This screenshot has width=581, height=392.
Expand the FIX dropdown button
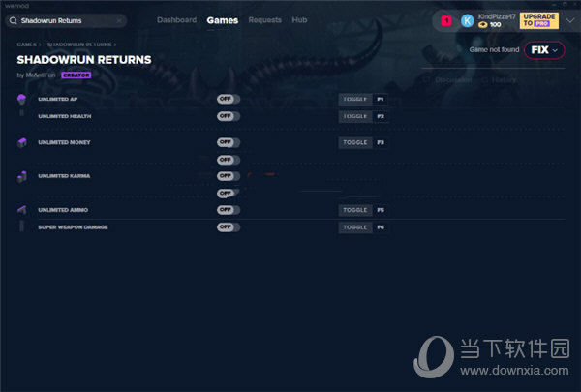tap(544, 50)
